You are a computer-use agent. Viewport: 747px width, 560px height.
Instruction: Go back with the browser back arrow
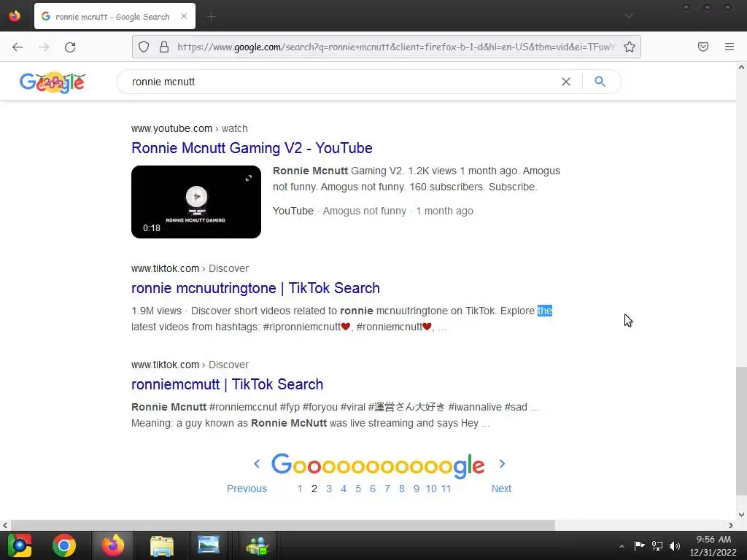click(18, 47)
